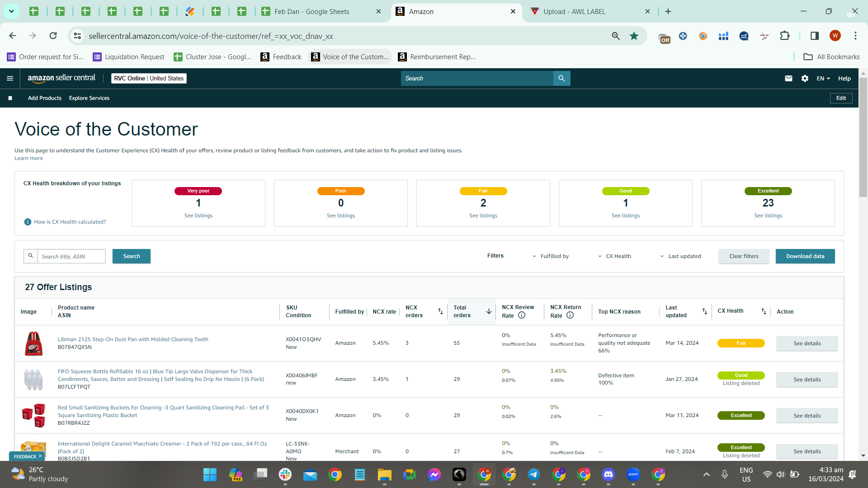Sort by NCX orders column arrows
The width and height of the screenshot is (868, 488).
(x=440, y=311)
